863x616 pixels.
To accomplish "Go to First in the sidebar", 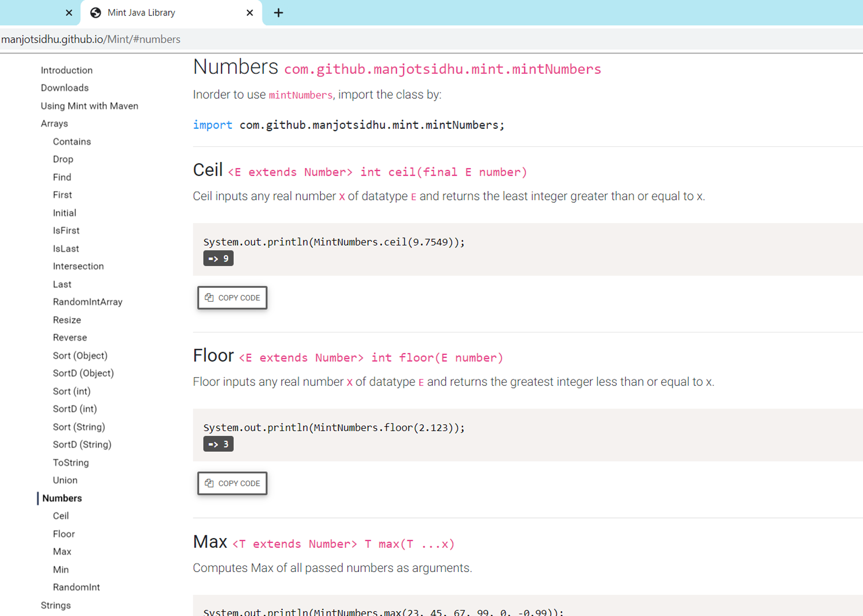I will pyautogui.click(x=62, y=195).
